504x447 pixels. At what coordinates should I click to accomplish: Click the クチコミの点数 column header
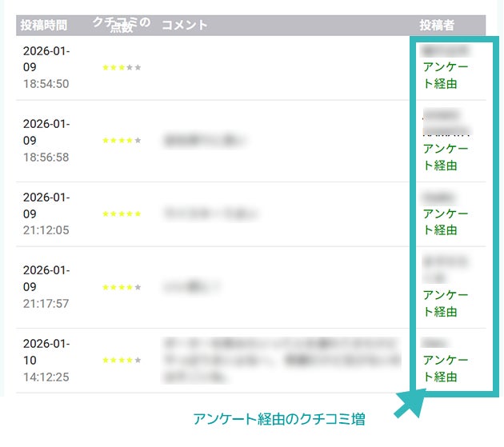121,25
